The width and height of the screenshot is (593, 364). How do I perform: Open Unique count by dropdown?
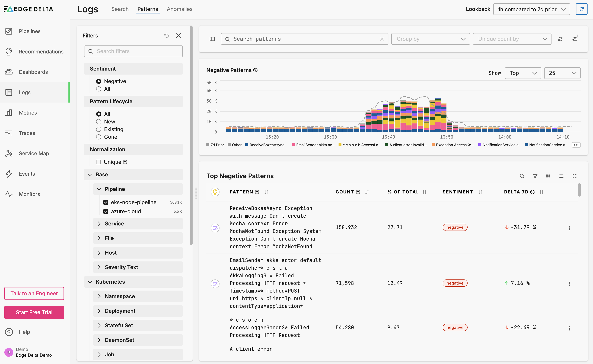[x=512, y=39]
